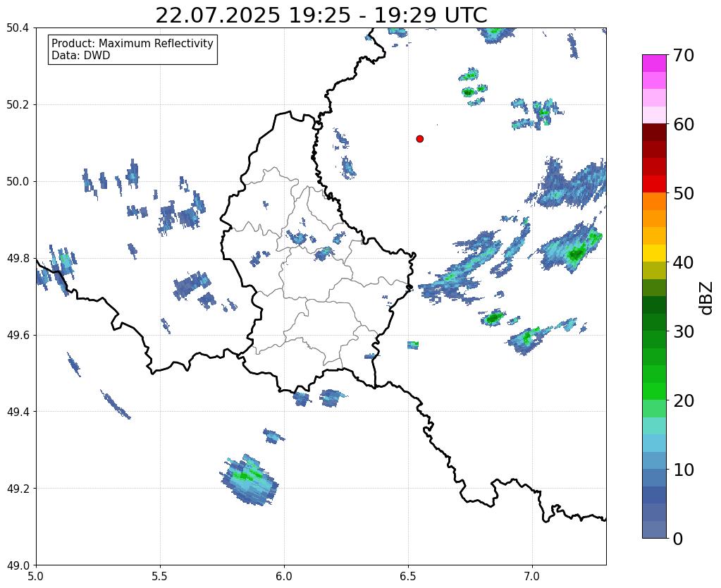Click the latitude tick label '49.8'
721x588 pixels.
point(18,258)
